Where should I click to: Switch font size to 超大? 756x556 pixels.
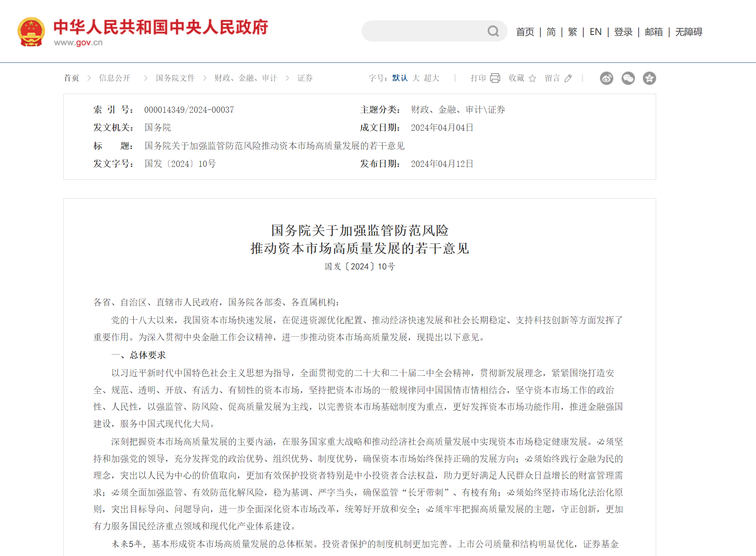coord(432,78)
